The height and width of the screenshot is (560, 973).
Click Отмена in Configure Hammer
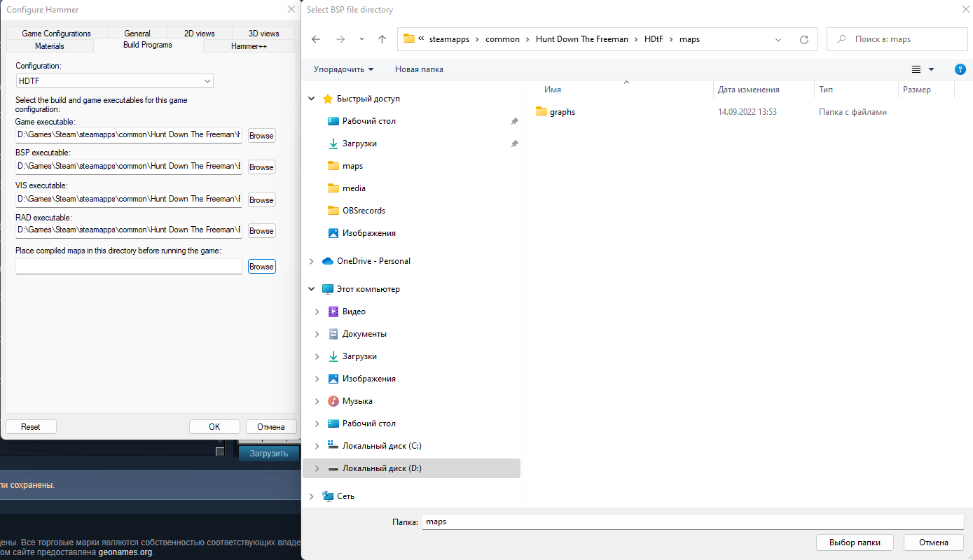[271, 427]
